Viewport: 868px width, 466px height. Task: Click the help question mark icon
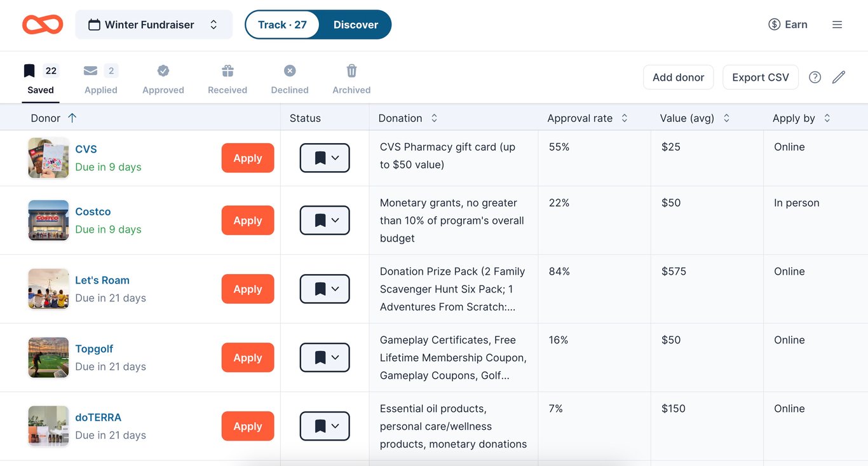815,78
